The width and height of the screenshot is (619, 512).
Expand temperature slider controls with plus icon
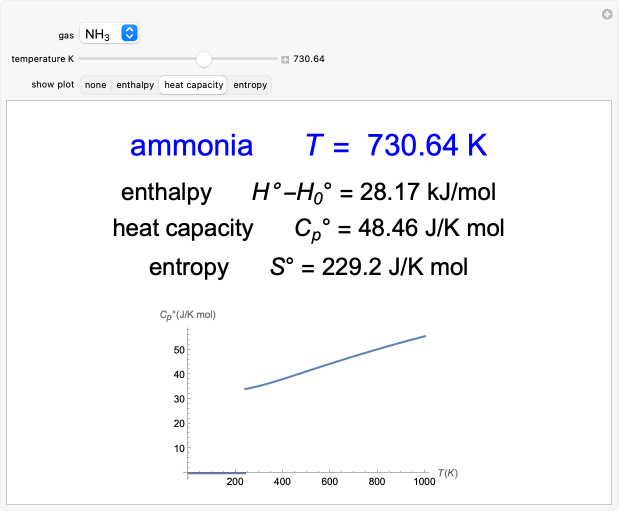285,60
